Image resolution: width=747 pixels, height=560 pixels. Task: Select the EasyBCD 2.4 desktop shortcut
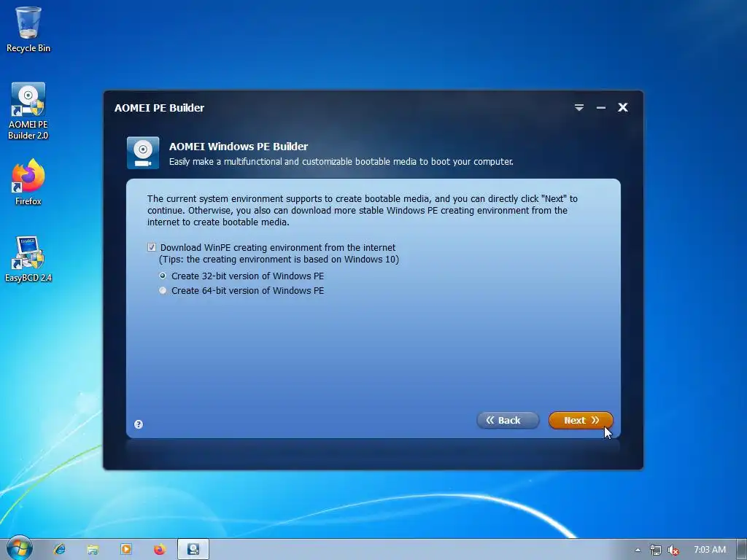pyautogui.click(x=28, y=259)
